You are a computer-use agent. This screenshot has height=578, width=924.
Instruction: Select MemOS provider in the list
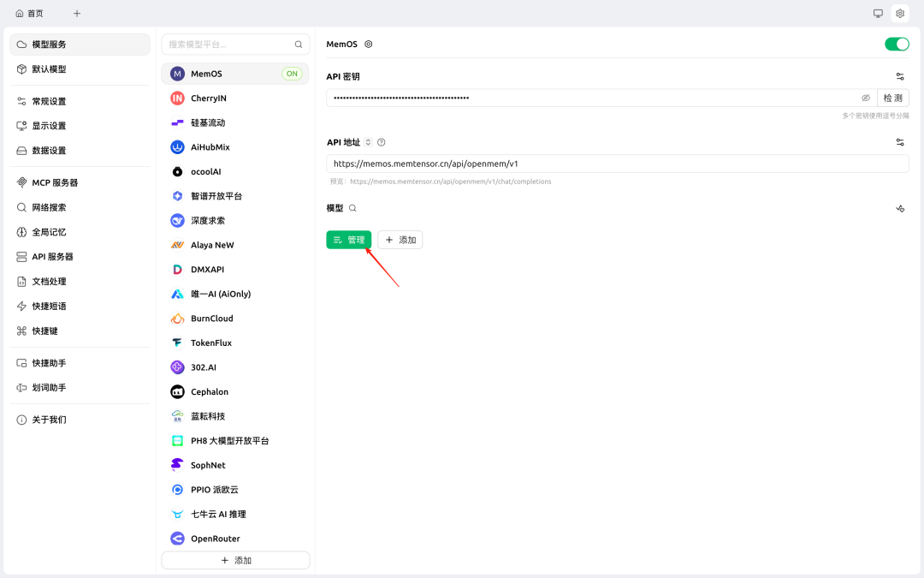pos(235,74)
